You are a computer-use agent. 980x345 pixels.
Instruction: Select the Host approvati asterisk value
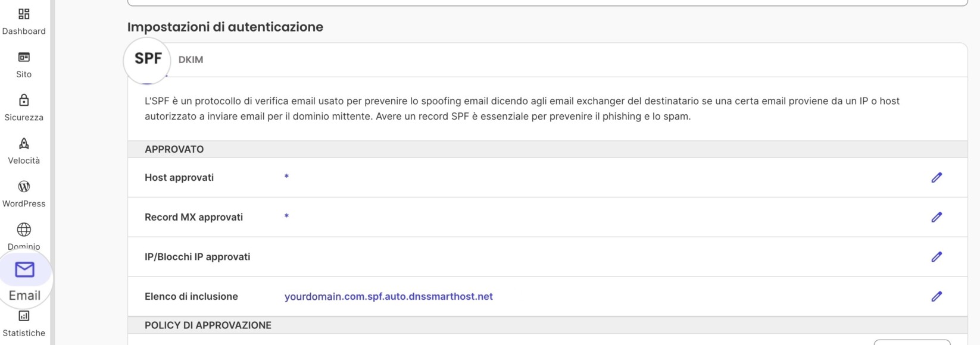(x=286, y=177)
